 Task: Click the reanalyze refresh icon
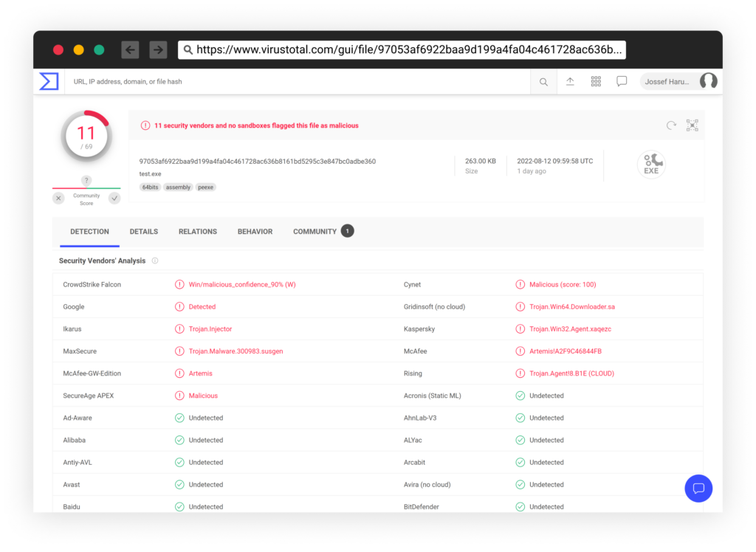point(671,125)
